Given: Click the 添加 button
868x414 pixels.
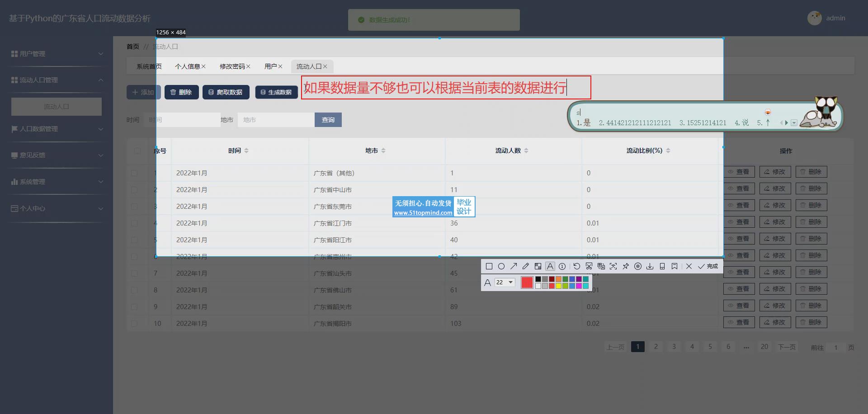Looking at the screenshot, I should point(143,92).
